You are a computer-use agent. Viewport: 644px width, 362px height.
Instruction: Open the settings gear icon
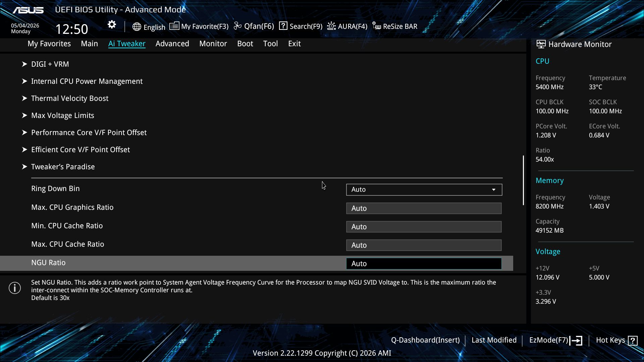point(112,24)
